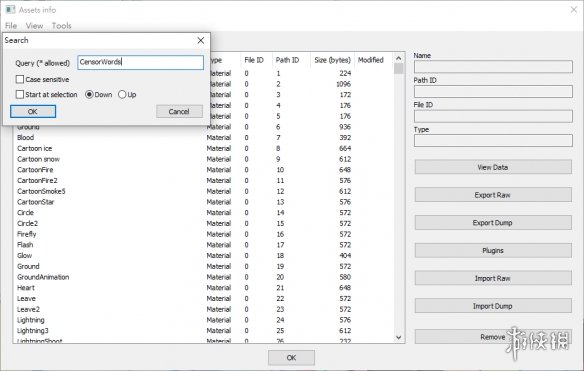Screen dimensions: 584x371
Task: Select the Blood asset row
Action: tap(203, 137)
